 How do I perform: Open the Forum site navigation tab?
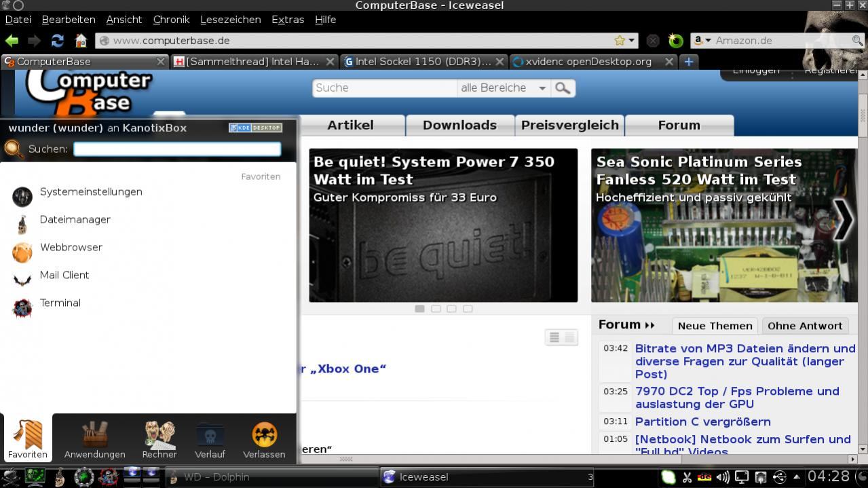point(679,126)
